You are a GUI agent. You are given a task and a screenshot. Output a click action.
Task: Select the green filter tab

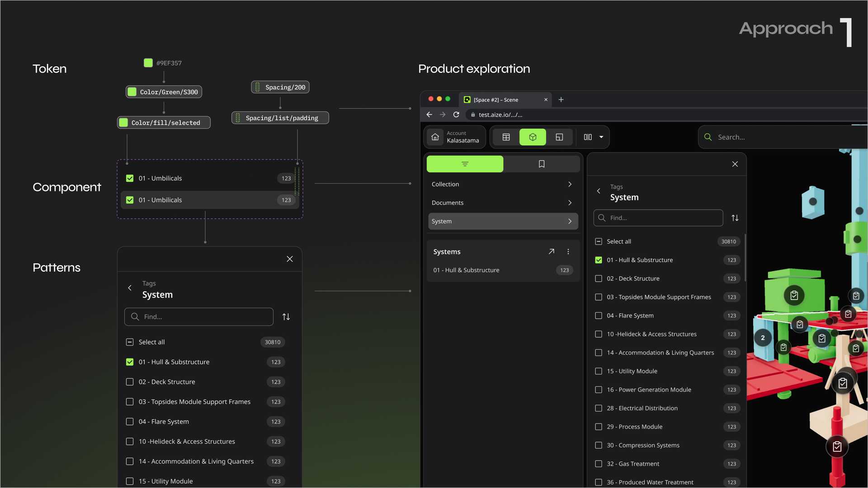(x=465, y=164)
